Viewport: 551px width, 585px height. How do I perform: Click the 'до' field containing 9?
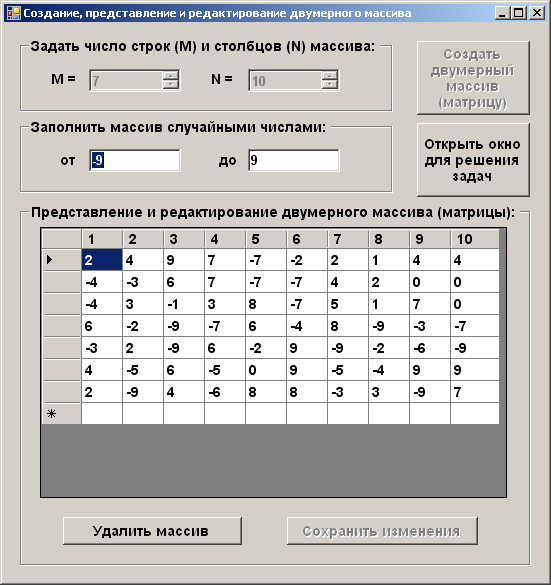[294, 160]
